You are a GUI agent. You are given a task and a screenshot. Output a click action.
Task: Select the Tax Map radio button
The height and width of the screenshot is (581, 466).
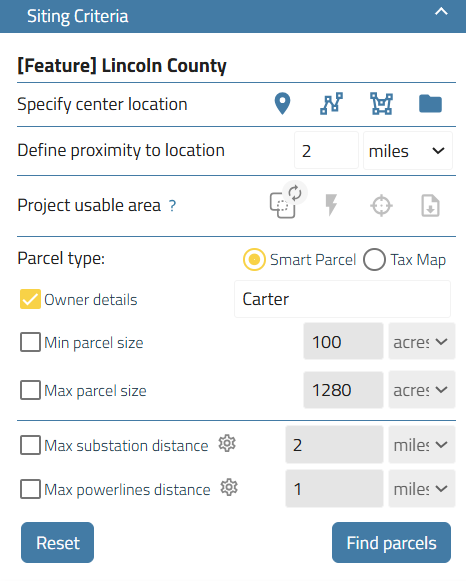(x=375, y=259)
